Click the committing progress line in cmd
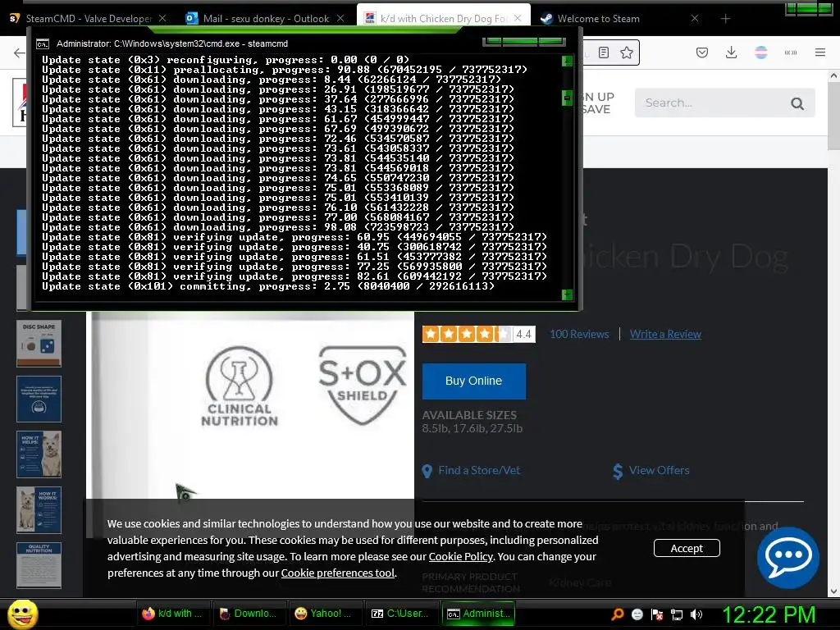Image resolution: width=840 pixels, height=630 pixels. (x=268, y=286)
